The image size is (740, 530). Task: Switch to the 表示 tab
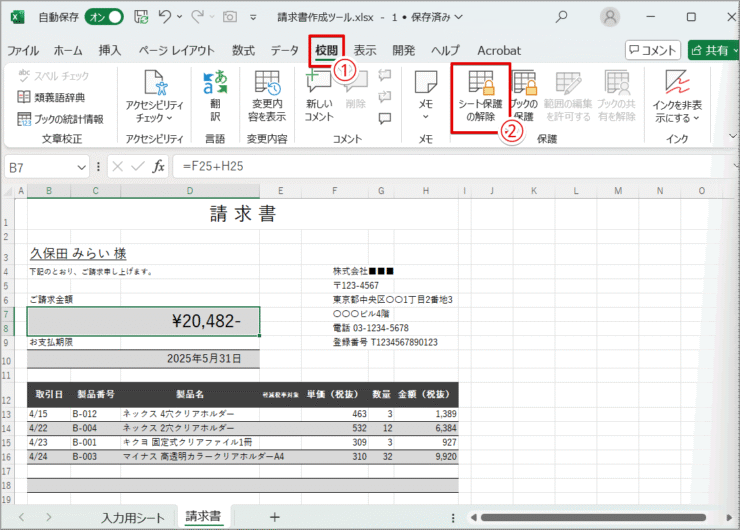coord(365,50)
